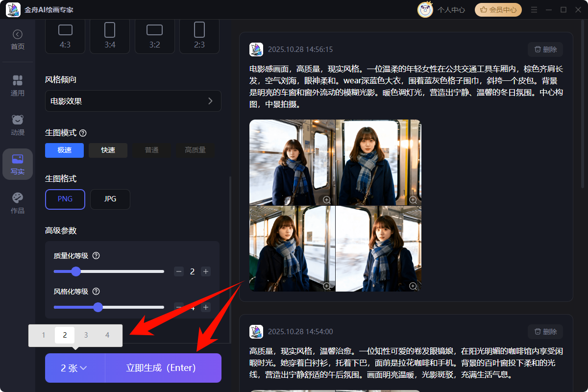Open the 通用 panel from the sidebar
The width and height of the screenshot is (588, 392).
tap(17, 86)
